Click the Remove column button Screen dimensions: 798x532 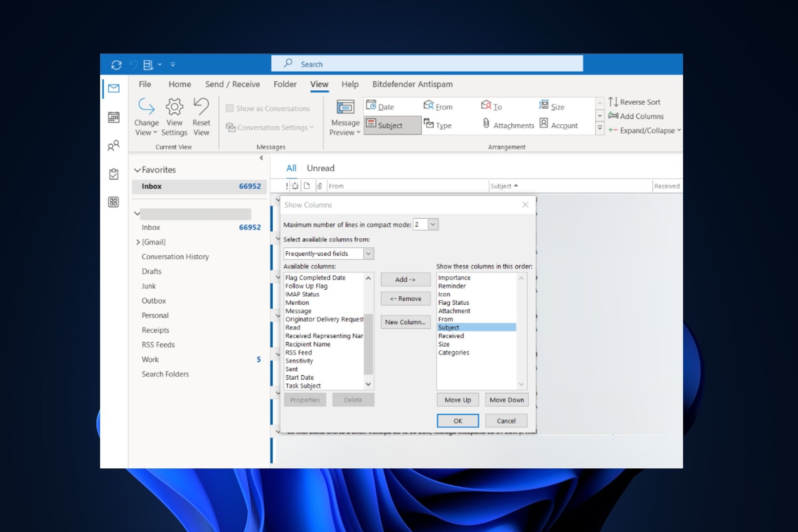405,298
